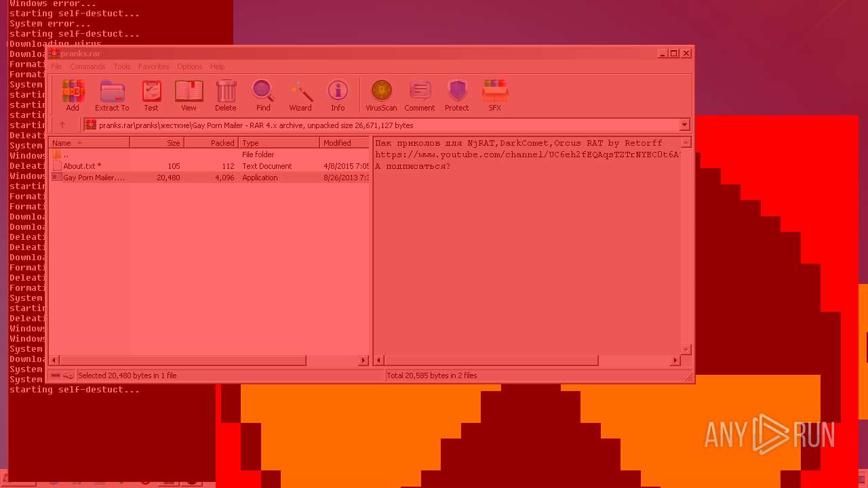
Task: Click the 'Total 20,585 bytes' status text
Action: [x=432, y=375]
